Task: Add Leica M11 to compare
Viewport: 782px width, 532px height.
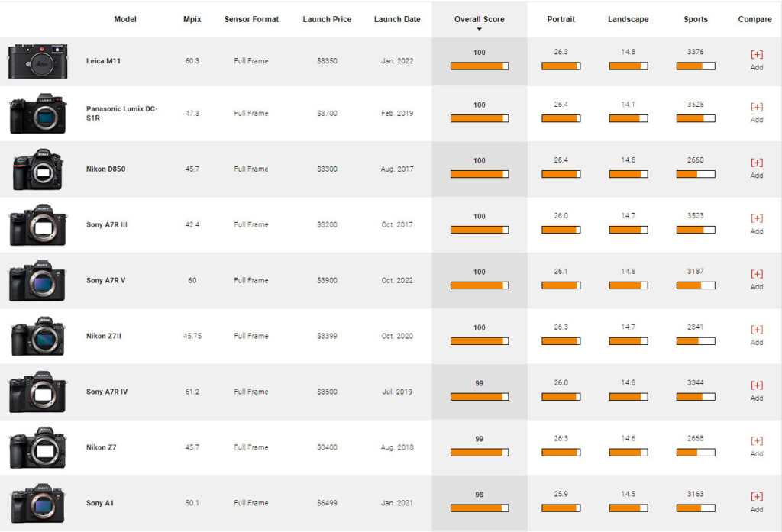Action: (757, 60)
